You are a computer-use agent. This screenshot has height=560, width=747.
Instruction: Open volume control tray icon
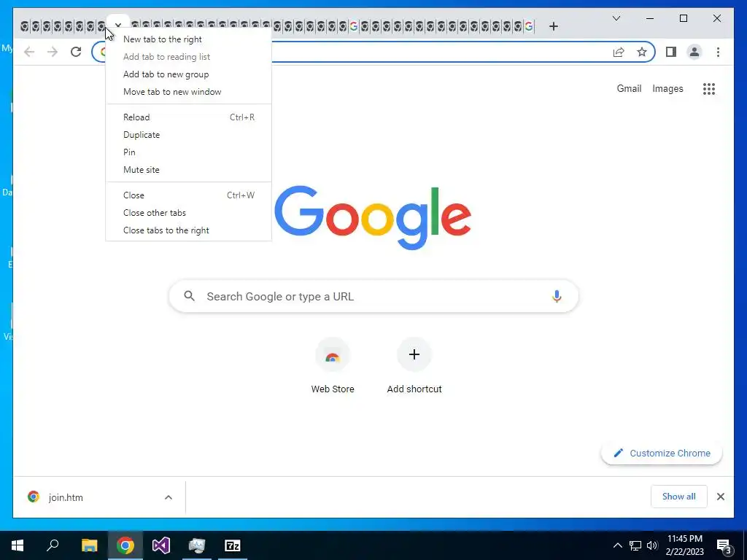[x=652, y=545]
